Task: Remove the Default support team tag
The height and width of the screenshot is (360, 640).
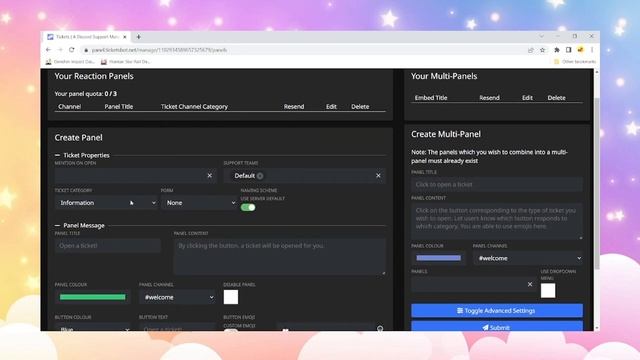Action: click(260, 176)
